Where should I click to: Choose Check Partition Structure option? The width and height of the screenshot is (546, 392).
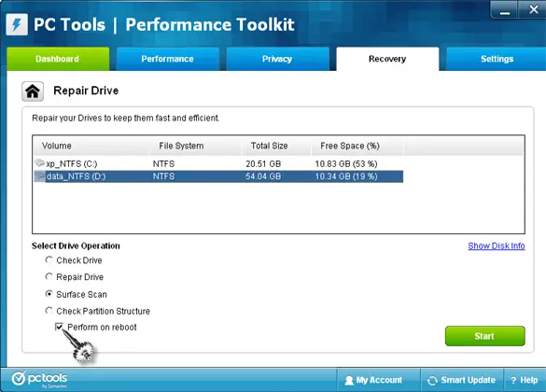49,311
